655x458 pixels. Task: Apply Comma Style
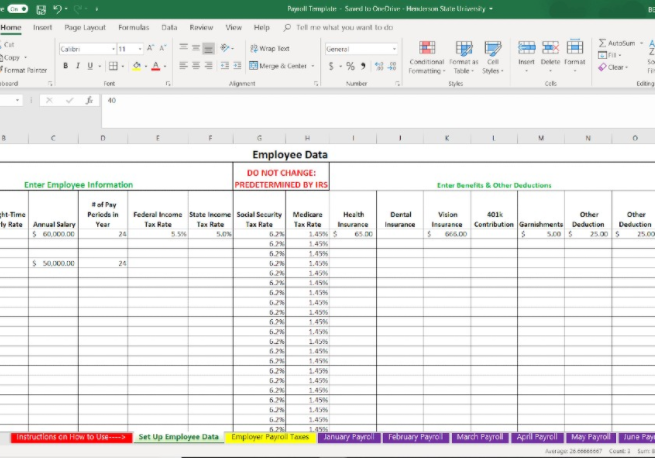tap(363, 66)
